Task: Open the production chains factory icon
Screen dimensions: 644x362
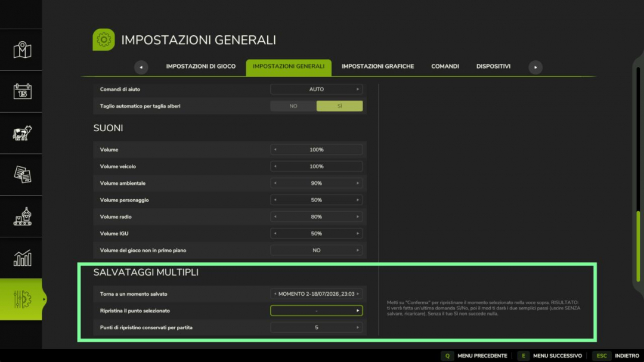Action: [x=22, y=216]
